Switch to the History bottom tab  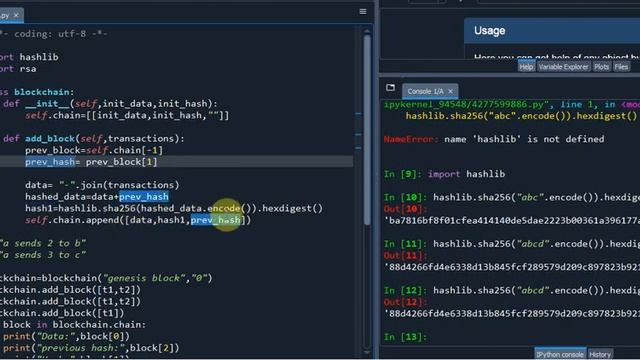click(x=600, y=354)
